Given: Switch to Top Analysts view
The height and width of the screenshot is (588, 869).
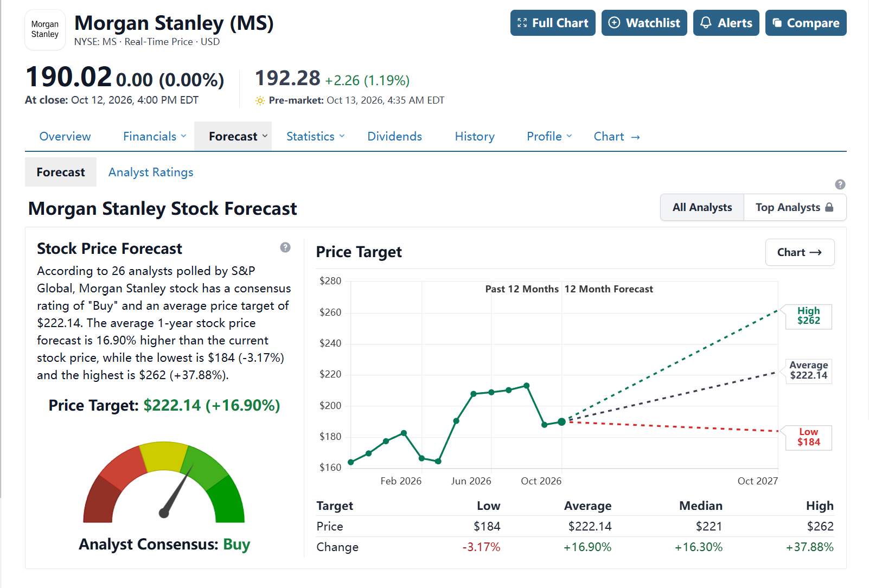Looking at the screenshot, I should click(x=795, y=207).
